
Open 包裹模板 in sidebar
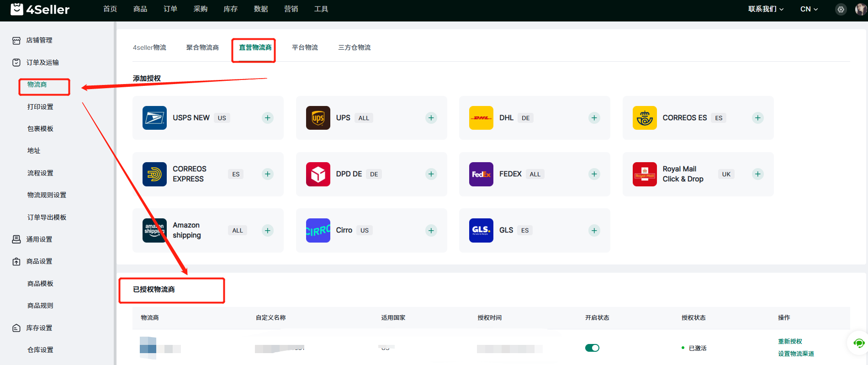pyautogui.click(x=40, y=129)
